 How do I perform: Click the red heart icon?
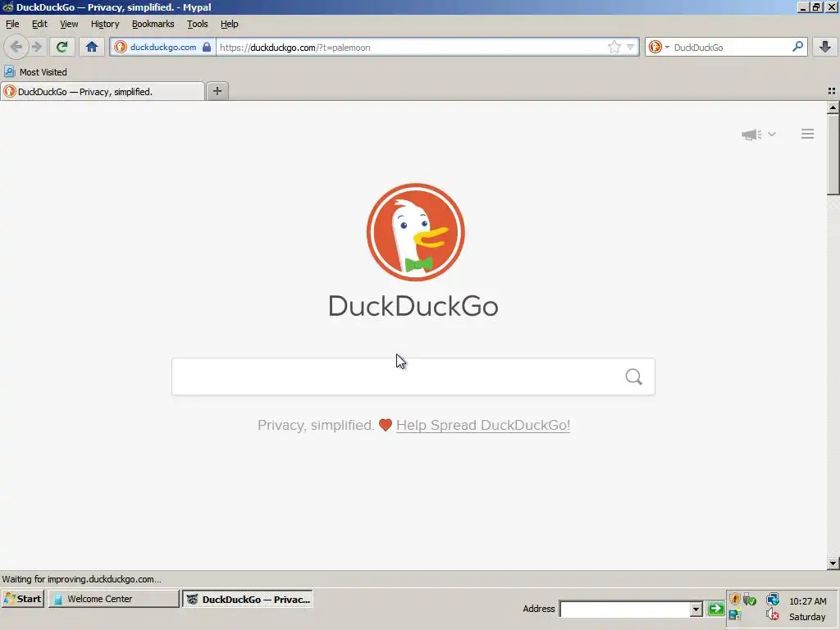coord(386,425)
